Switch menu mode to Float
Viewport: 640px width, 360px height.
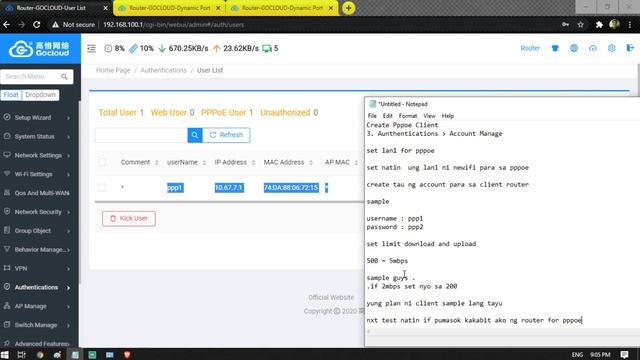tap(11, 95)
